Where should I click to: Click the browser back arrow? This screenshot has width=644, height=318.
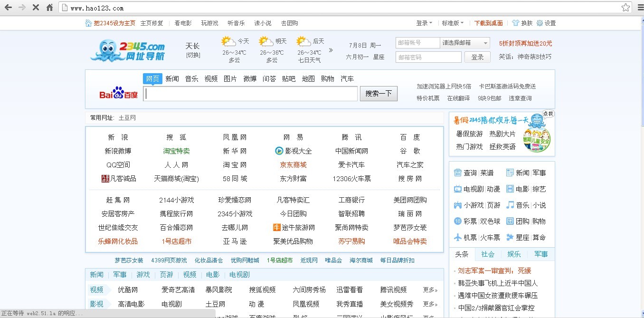click(8, 8)
